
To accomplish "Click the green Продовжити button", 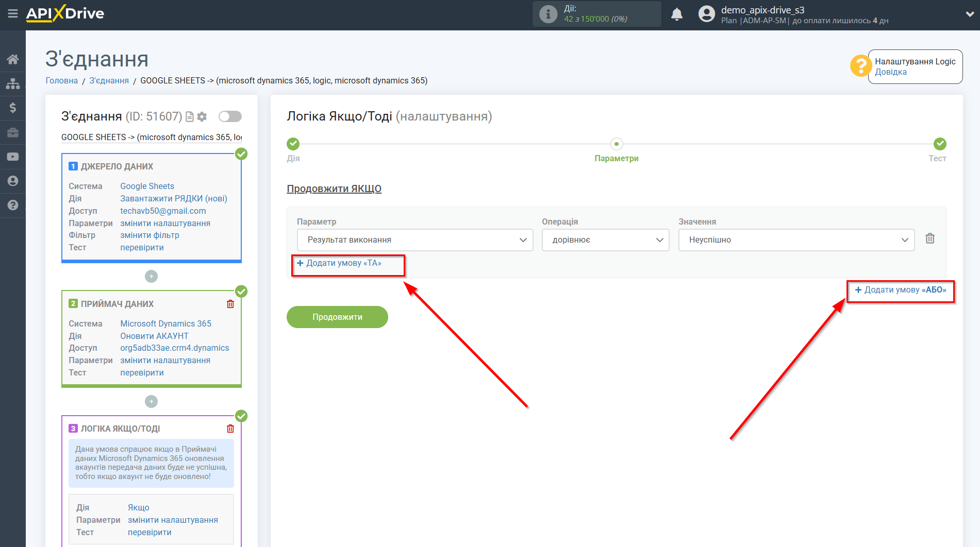I will tap(337, 317).
